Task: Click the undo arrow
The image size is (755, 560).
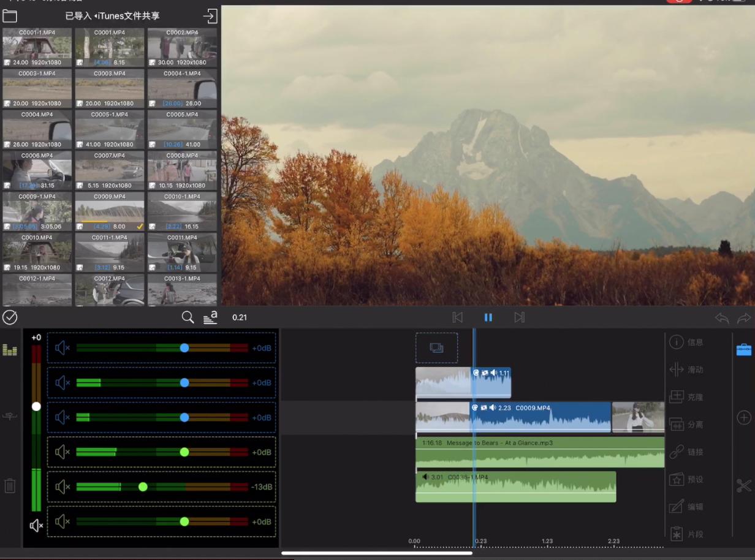Action: (x=722, y=318)
